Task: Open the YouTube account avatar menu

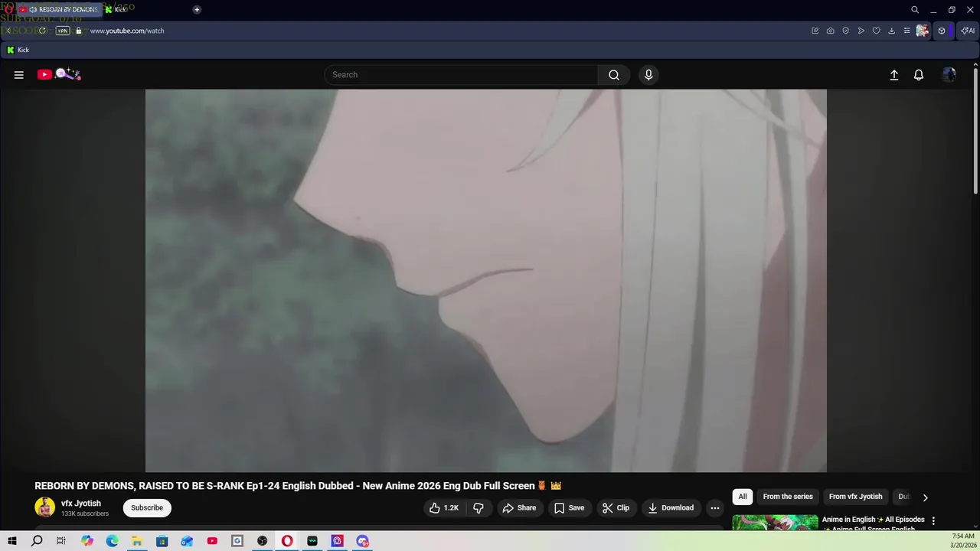Action: [949, 75]
